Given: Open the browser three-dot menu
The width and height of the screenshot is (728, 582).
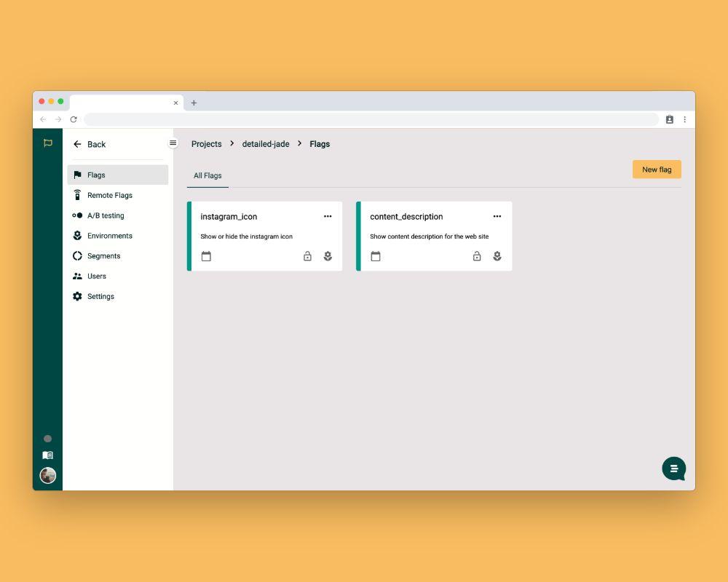Looking at the screenshot, I should click(x=684, y=119).
